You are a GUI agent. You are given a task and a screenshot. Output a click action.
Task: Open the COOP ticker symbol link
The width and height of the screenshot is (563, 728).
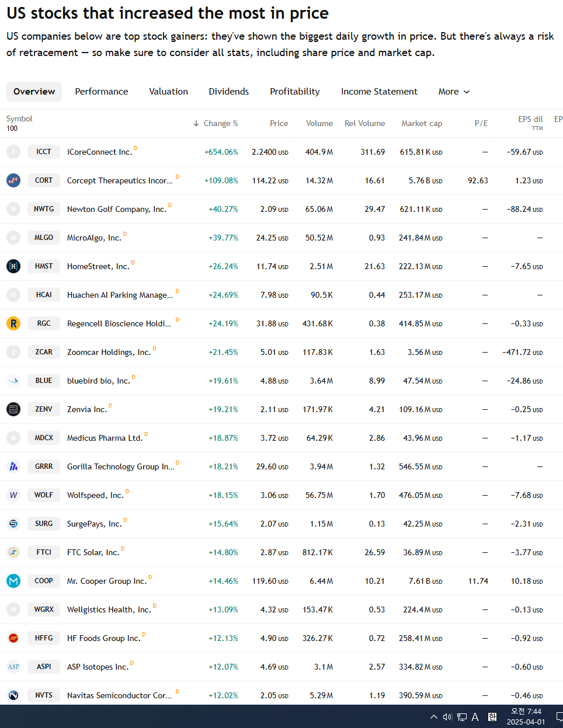[x=44, y=581]
